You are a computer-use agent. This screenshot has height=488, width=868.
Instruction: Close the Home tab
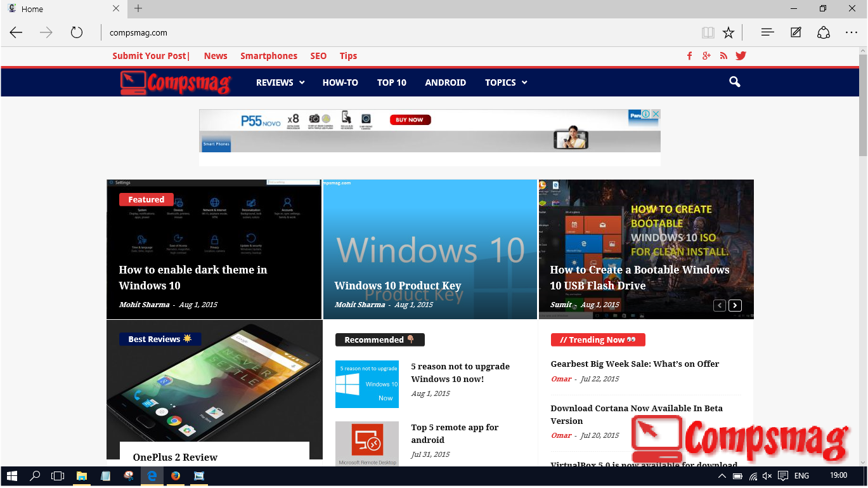[116, 9]
